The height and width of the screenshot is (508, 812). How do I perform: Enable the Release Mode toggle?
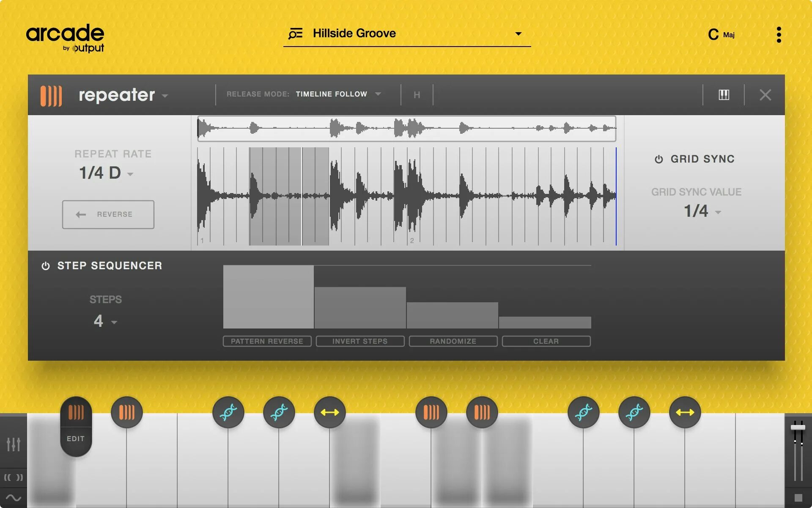[258, 94]
